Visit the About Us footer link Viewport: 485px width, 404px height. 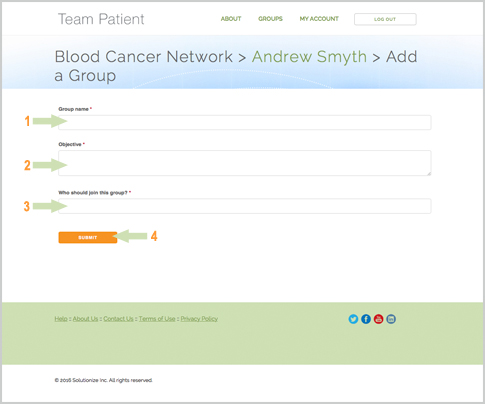pyautogui.click(x=85, y=319)
